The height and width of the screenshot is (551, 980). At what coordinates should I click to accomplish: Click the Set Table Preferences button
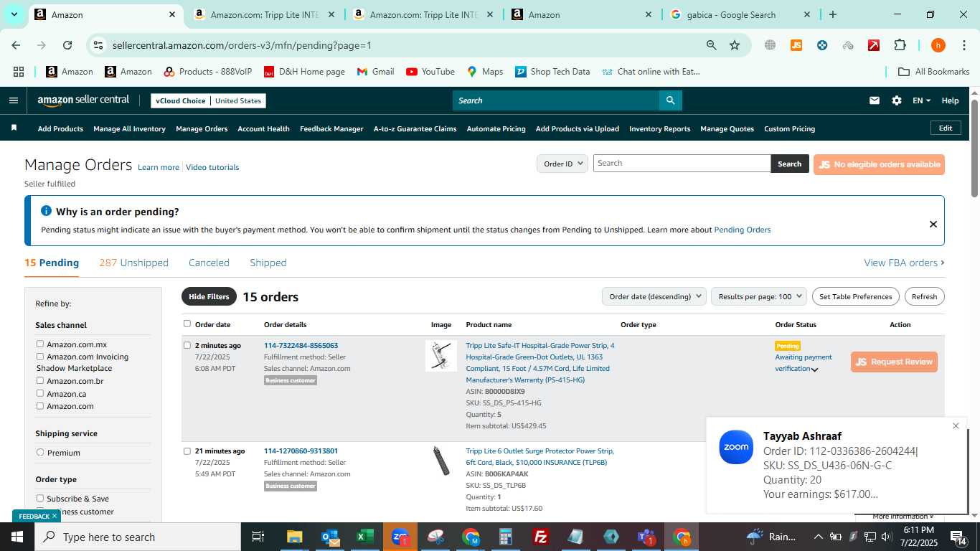pos(856,296)
